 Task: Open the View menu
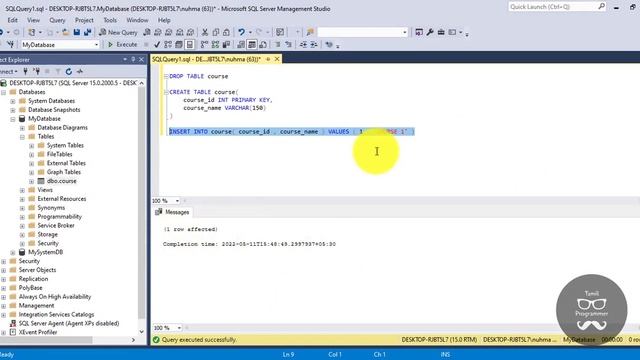(33, 20)
